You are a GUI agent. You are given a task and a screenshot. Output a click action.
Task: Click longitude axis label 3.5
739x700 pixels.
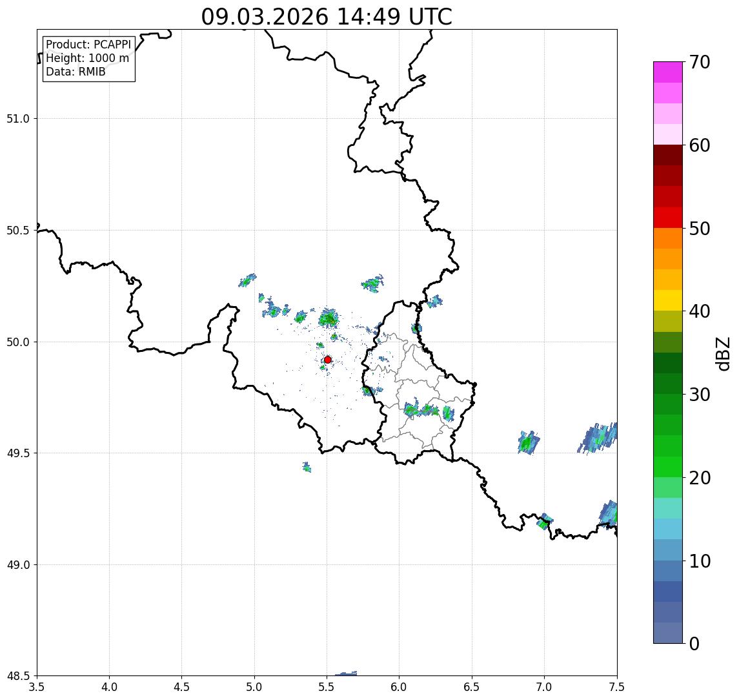pos(37,687)
